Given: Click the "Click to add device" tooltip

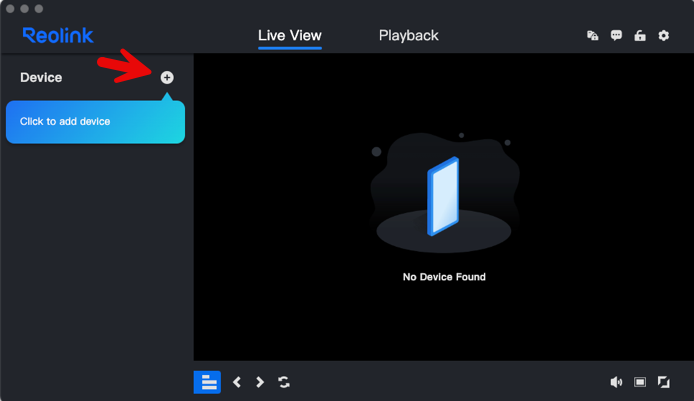Looking at the screenshot, I should 95,122.
